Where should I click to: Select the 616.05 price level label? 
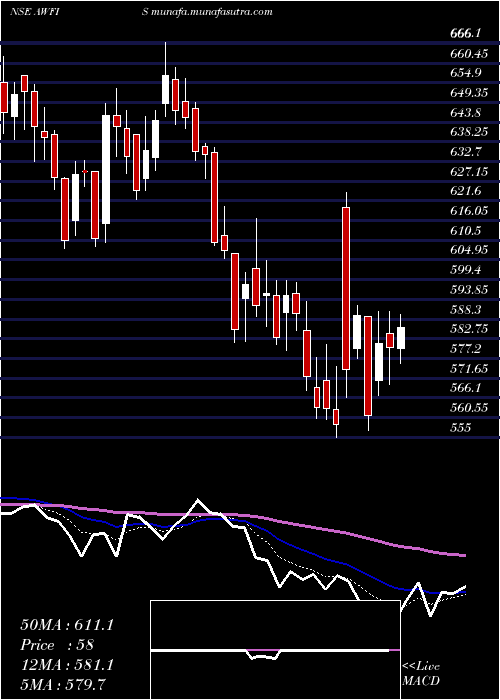tap(469, 211)
